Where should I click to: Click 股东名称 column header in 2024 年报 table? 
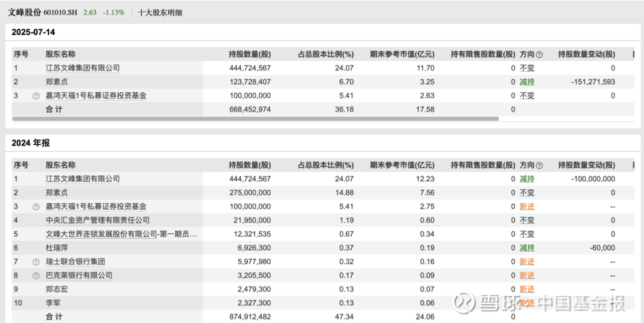coord(60,165)
